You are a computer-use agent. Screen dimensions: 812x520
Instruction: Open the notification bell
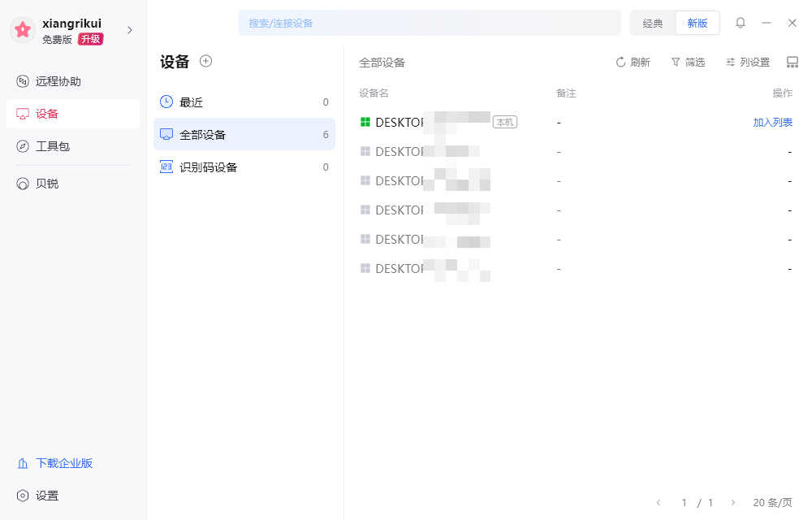point(741,23)
